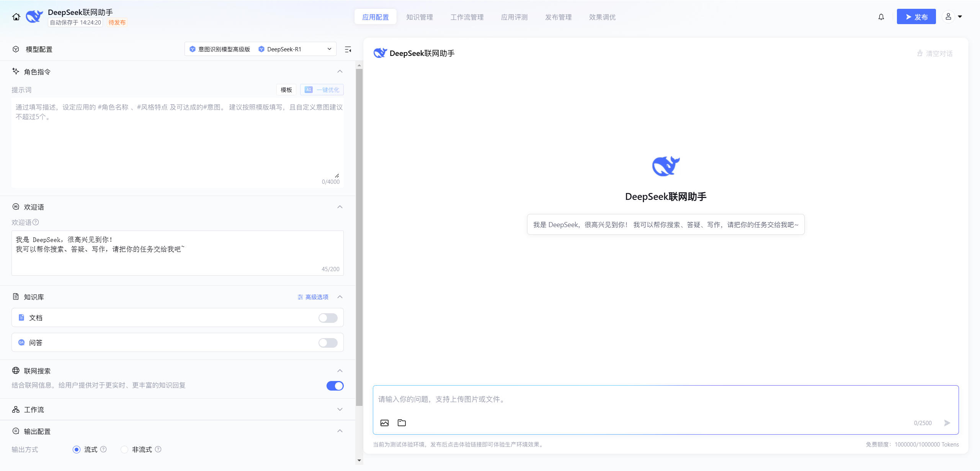Click the Q&A type icon
980x471 pixels.
21,342
